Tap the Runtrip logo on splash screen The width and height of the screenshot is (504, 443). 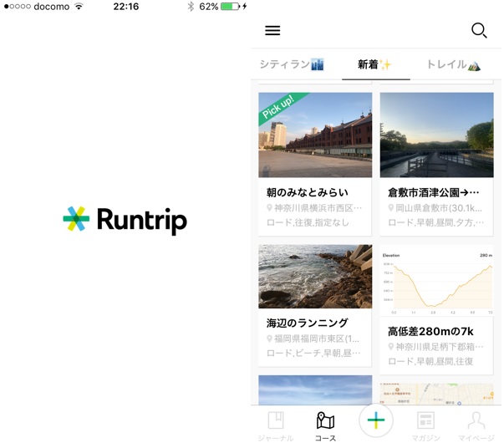point(125,220)
